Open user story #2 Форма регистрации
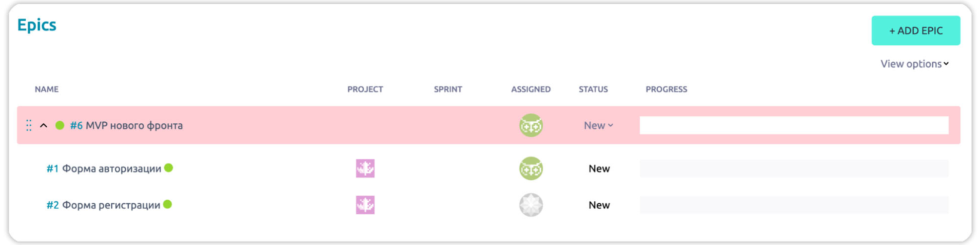This screenshot has height=245, width=980. coord(103,205)
